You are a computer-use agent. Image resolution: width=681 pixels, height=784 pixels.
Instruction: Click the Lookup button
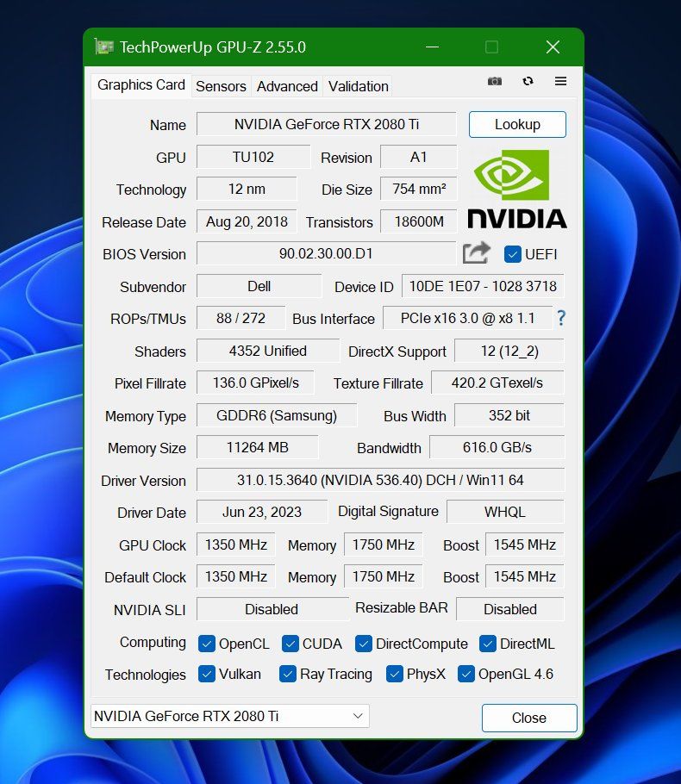(517, 124)
